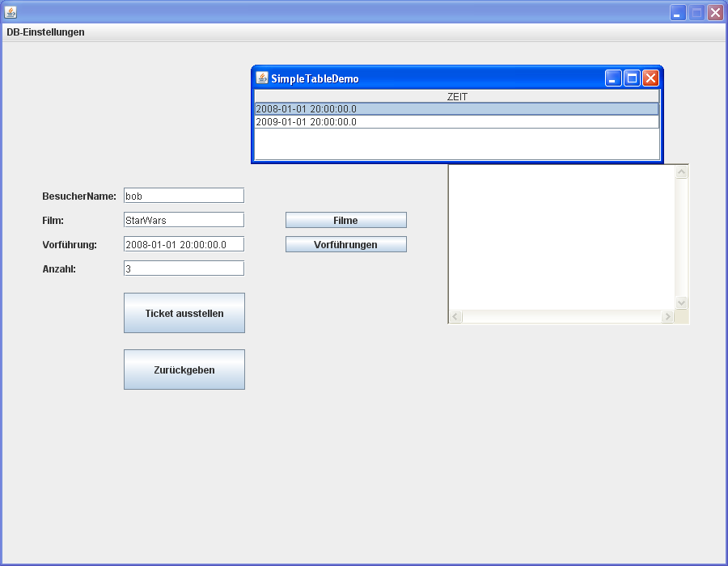Click inside the empty output text area
Image resolution: width=728 pixels, height=566 pixels.
click(x=562, y=238)
